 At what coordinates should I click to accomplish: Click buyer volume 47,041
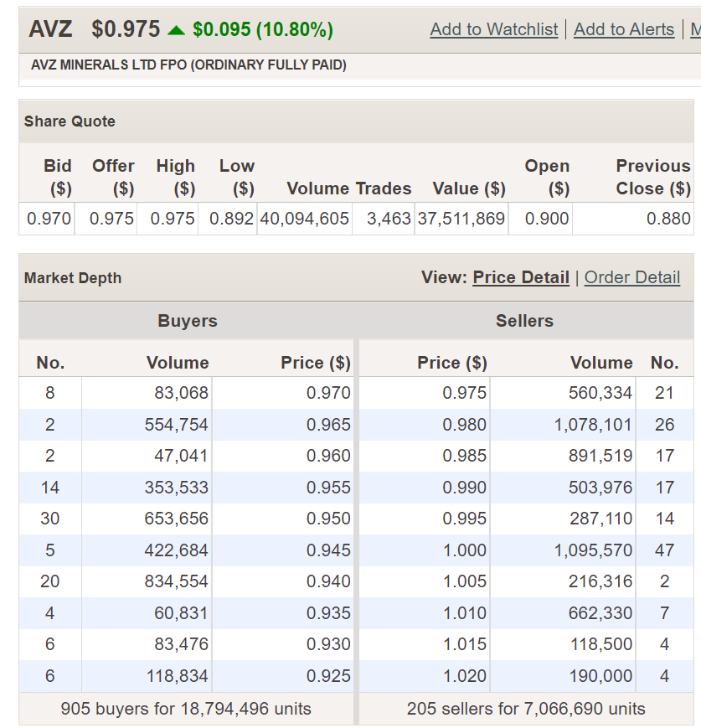(x=181, y=456)
